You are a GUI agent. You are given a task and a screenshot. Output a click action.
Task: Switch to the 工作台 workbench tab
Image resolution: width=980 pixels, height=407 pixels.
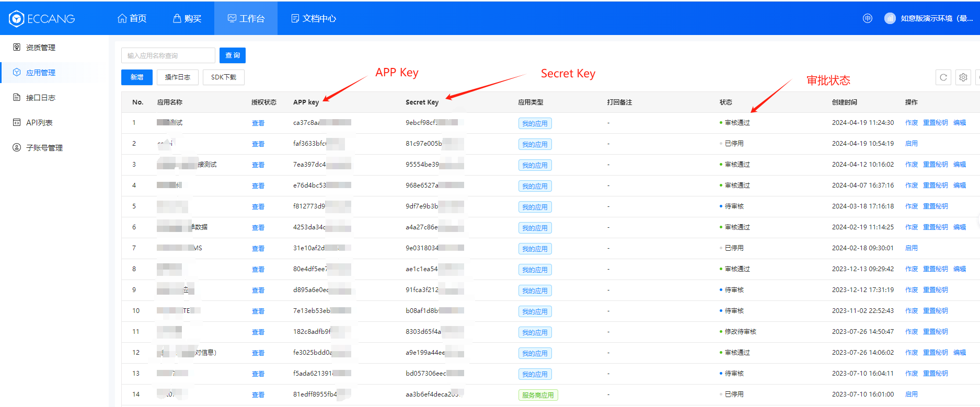(246, 18)
